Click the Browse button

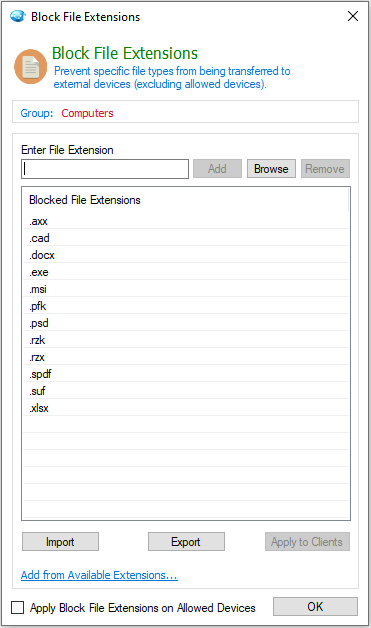click(x=271, y=169)
